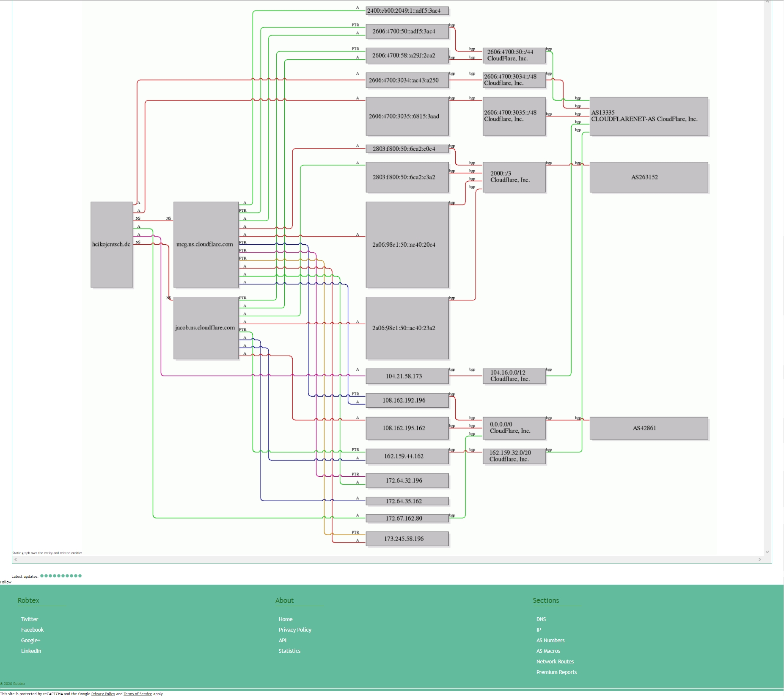Click IP node 162.159.44.162
Image resolution: width=784 pixels, height=696 pixels.
click(407, 456)
